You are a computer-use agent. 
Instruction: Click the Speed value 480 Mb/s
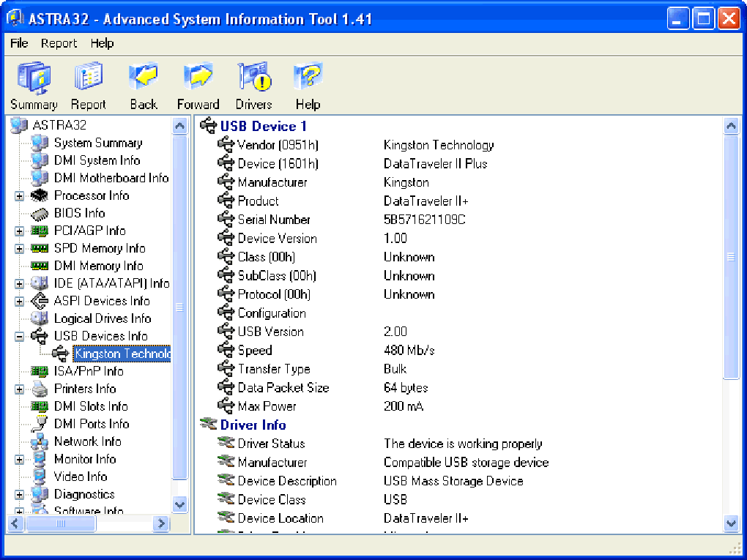[x=409, y=351]
